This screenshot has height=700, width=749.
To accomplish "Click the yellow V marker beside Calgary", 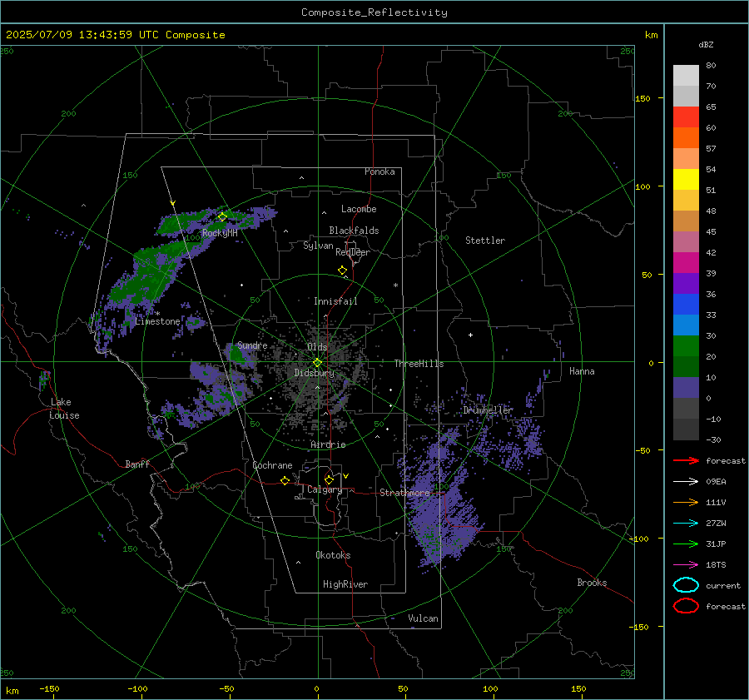I will pyautogui.click(x=346, y=476).
